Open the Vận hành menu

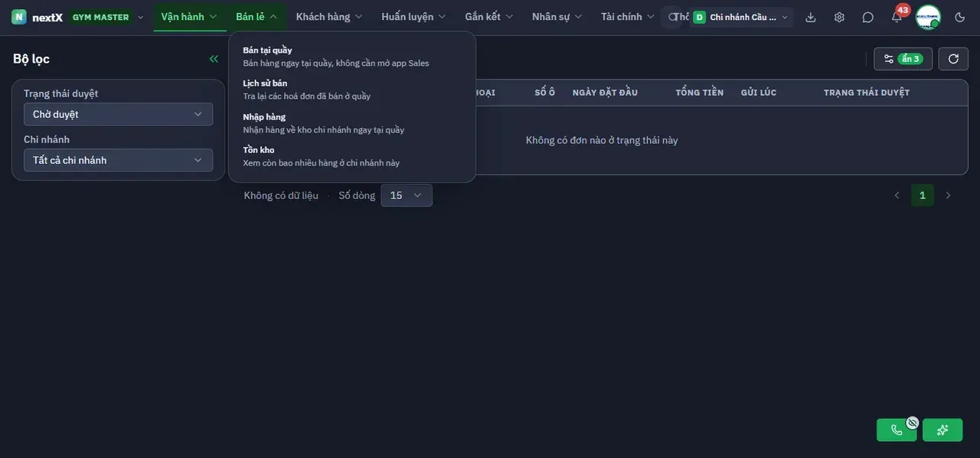click(189, 17)
